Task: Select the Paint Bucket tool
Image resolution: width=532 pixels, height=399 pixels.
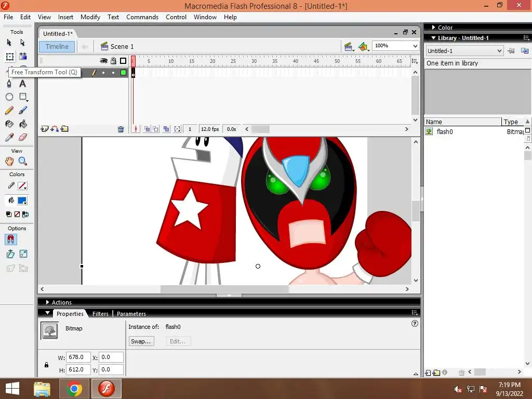Action: point(23,124)
